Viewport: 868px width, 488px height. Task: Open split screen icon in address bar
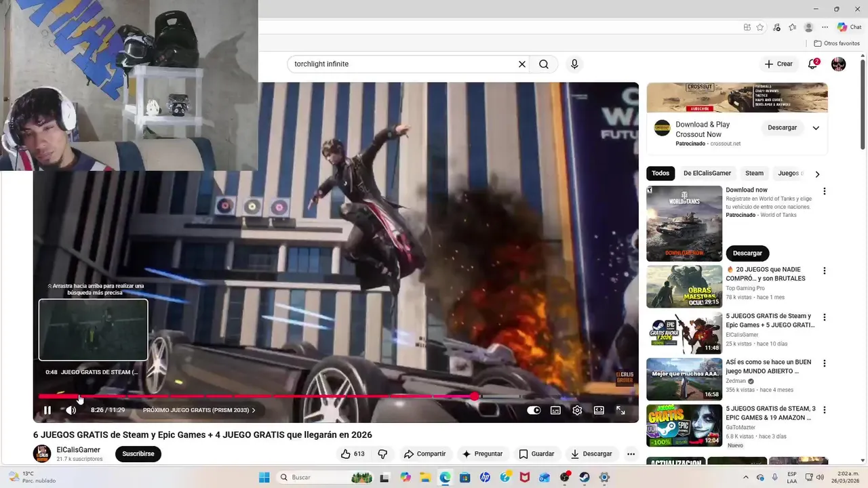[x=747, y=27]
